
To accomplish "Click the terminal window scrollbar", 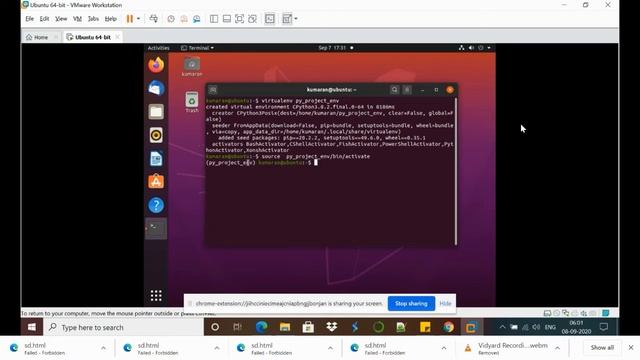I will (x=456, y=171).
